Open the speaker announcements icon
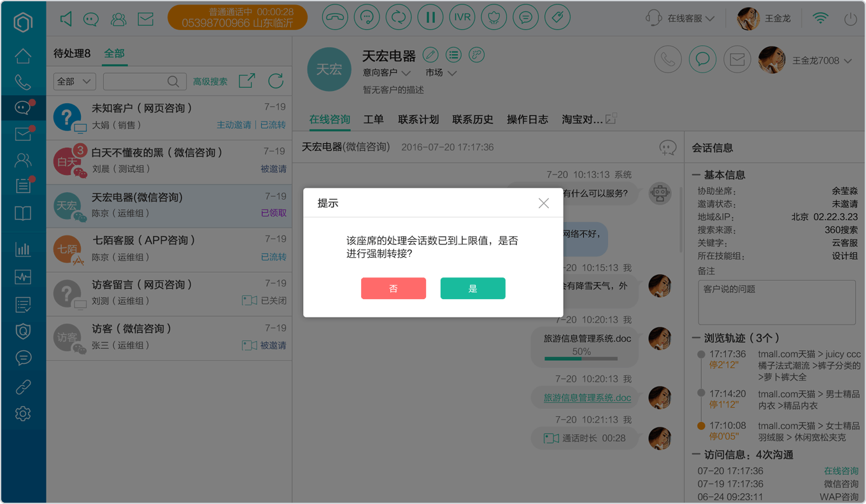 66,19
